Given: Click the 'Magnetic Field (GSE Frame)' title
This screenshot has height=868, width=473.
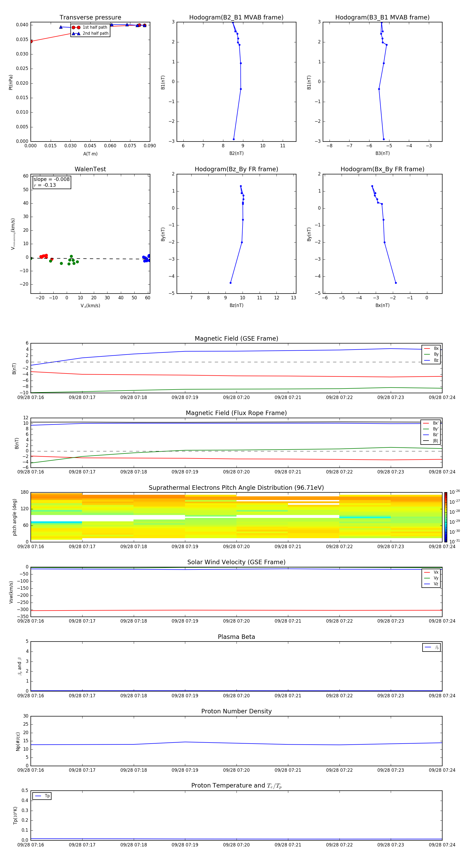Looking at the screenshot, I should tap(236, 339).
